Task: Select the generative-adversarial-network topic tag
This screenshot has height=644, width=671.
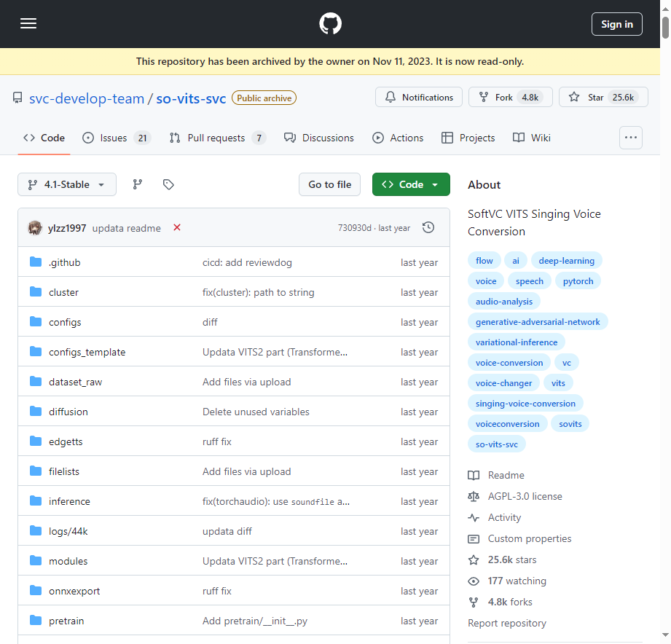Action: (x=538, y=322)
